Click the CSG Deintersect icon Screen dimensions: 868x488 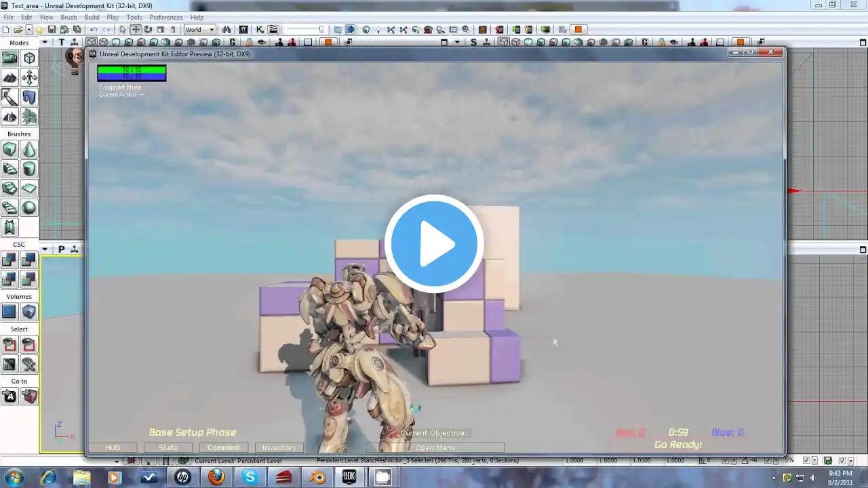(x=29, y=279)
